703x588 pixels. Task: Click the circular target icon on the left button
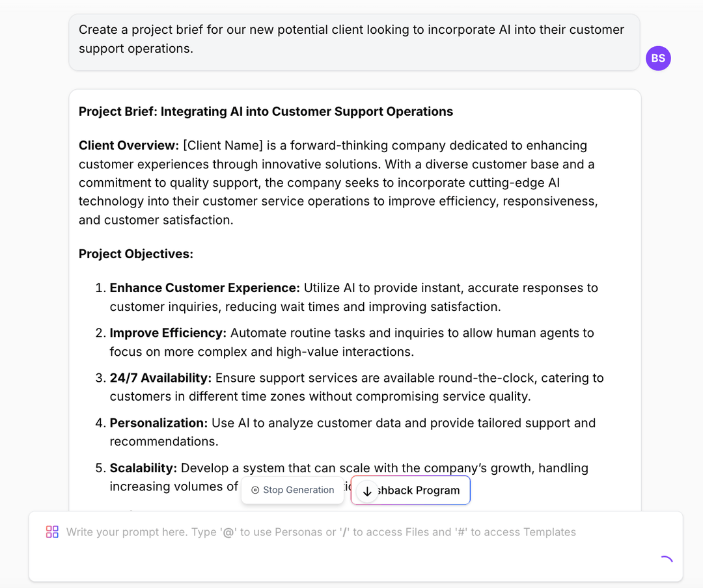click(x=255, y=490)
